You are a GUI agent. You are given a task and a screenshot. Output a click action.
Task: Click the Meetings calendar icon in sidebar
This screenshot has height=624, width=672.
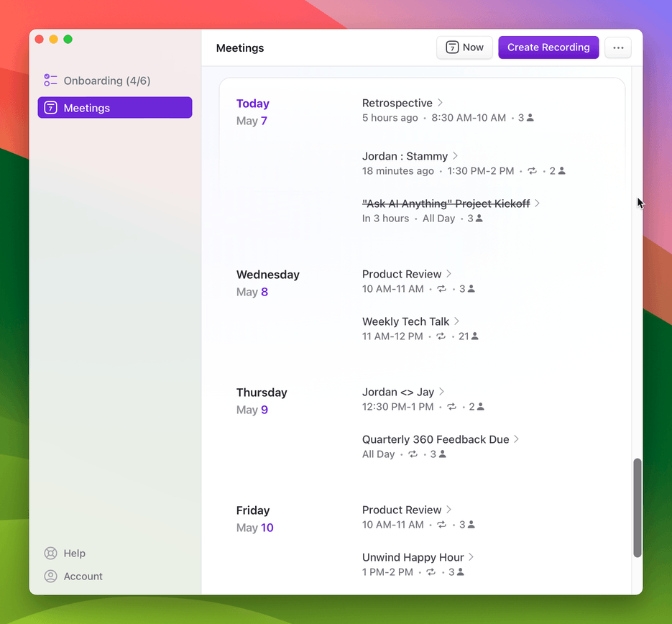(x=50, y=108)
